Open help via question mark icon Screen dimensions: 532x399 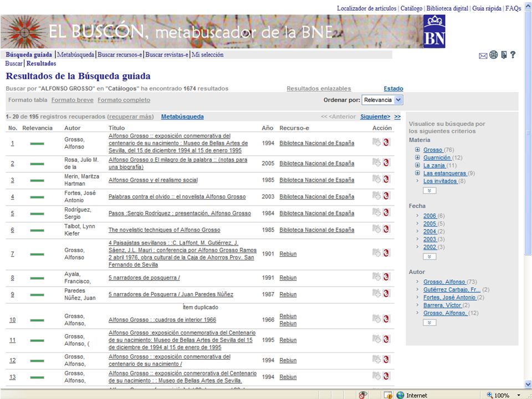click(x=513, y=55)
